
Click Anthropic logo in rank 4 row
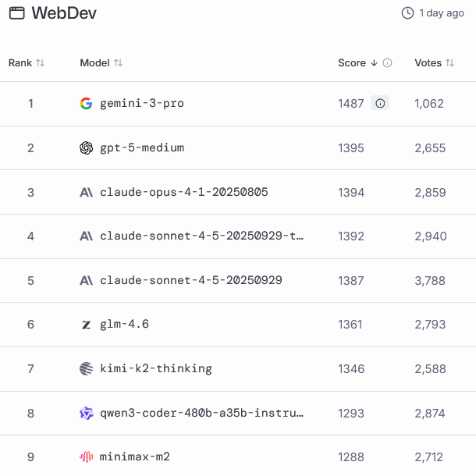point(86,236)
